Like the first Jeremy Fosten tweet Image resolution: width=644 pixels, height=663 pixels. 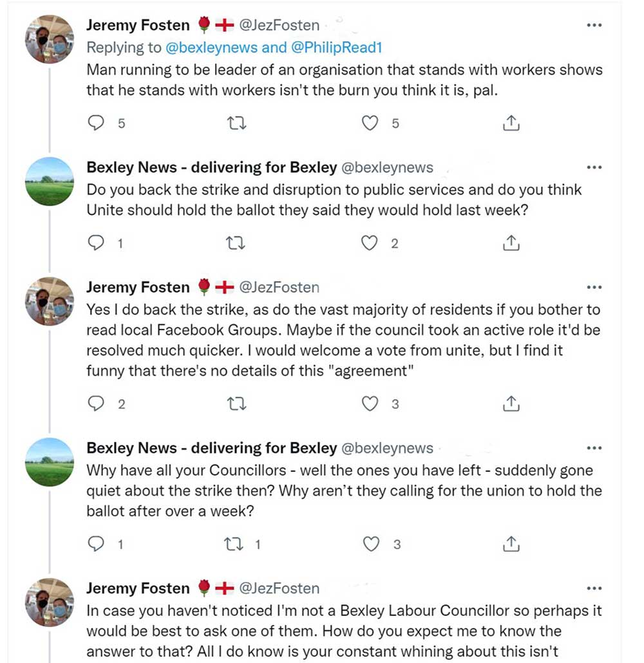click(370, 123)
